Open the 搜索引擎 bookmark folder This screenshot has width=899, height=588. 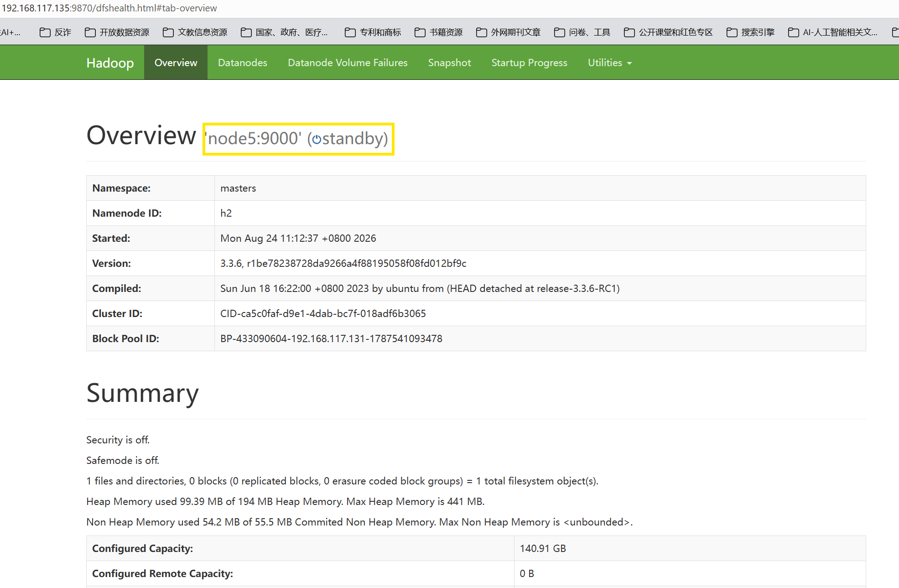[x=751, y=32]
